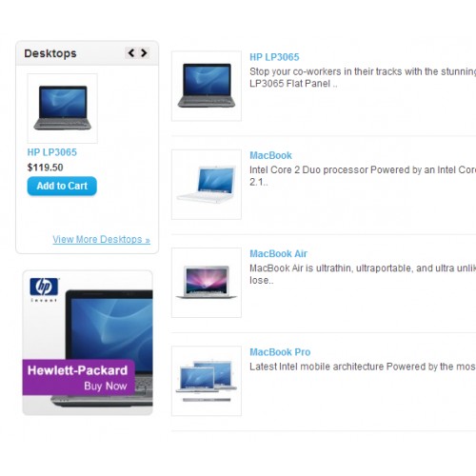The width and height of the screenshot is (476, 476).
Task: Follow the View More Desktops link
Action: 101,239
